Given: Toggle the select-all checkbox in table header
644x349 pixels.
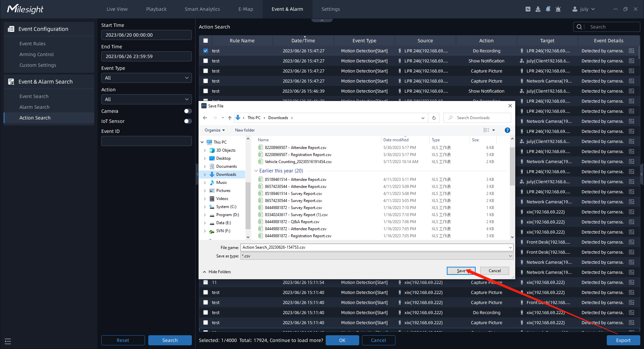Looking at the screenshot, I should click(206, 41).
